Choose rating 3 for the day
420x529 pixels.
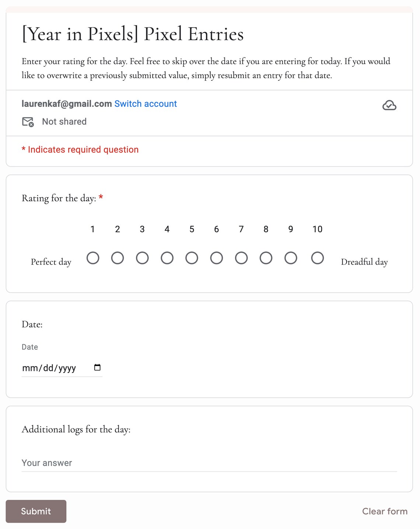[142, 258]
